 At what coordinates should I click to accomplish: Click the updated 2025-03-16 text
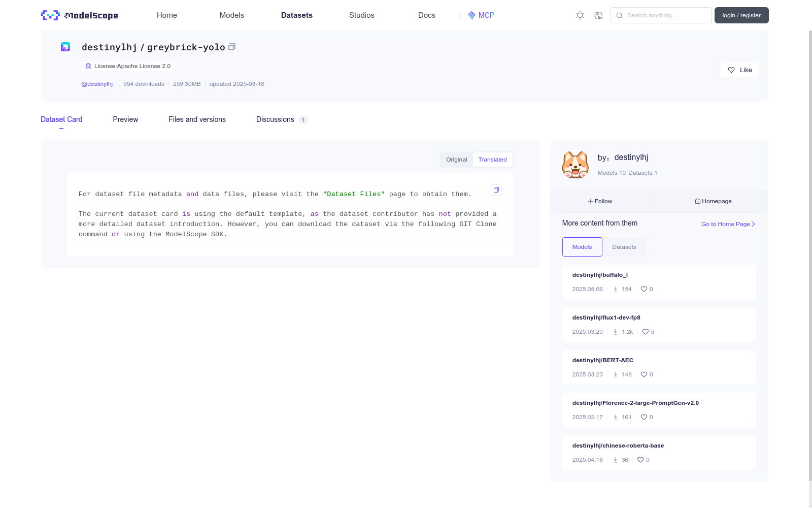tap(236, 84)
